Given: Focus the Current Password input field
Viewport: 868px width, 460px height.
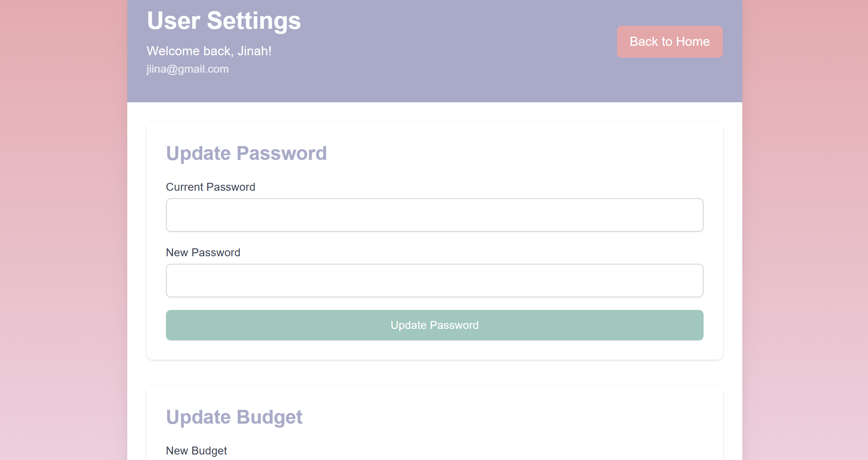Looking at the screenshot, I should (x=434, y=215).
